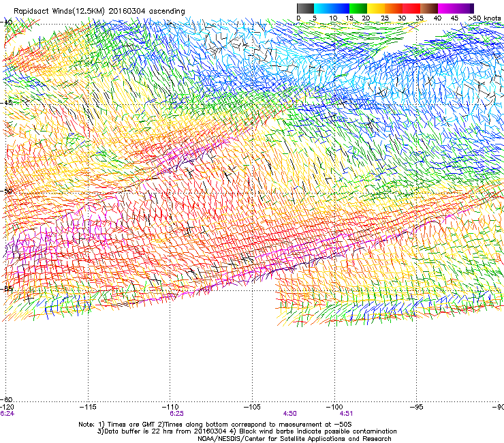Click the orange 25-30 knots legend swatch
This screenshot has height=443, width=504.
tap(394, 8)
